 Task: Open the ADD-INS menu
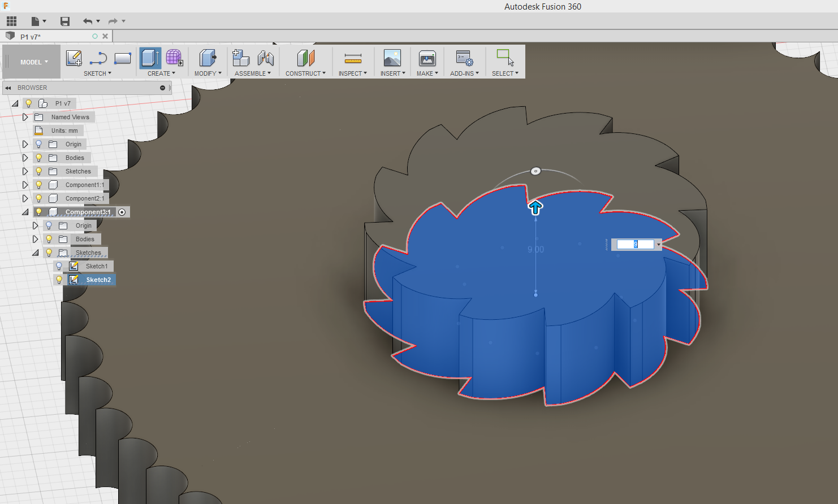click(464, 73)
